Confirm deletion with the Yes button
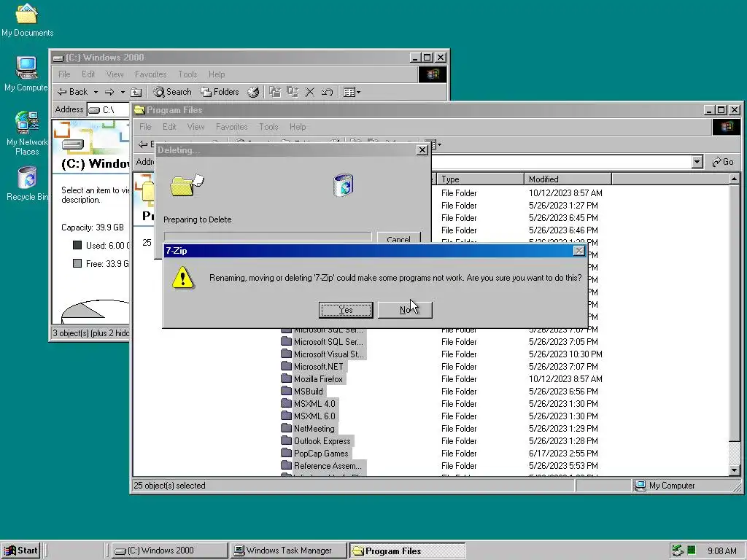 [x=345, y=310]
